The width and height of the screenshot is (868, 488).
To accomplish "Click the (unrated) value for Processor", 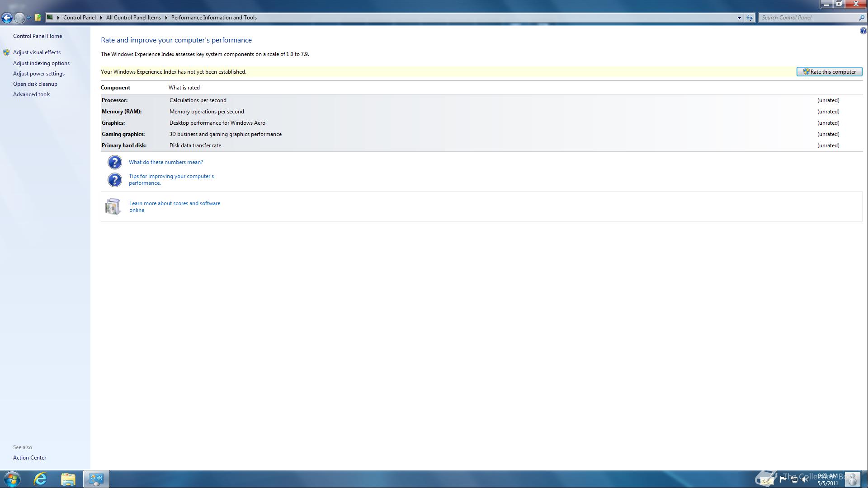I will pos(828,100).
